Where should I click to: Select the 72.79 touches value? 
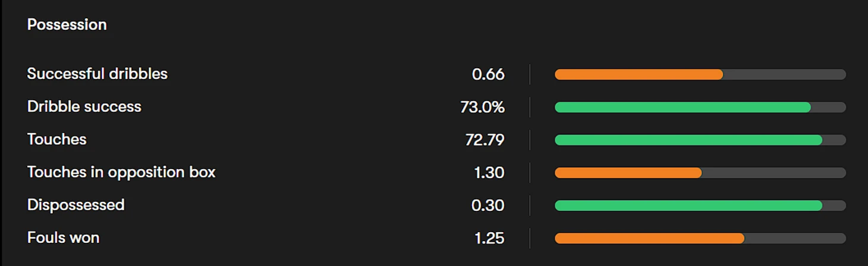485,140
